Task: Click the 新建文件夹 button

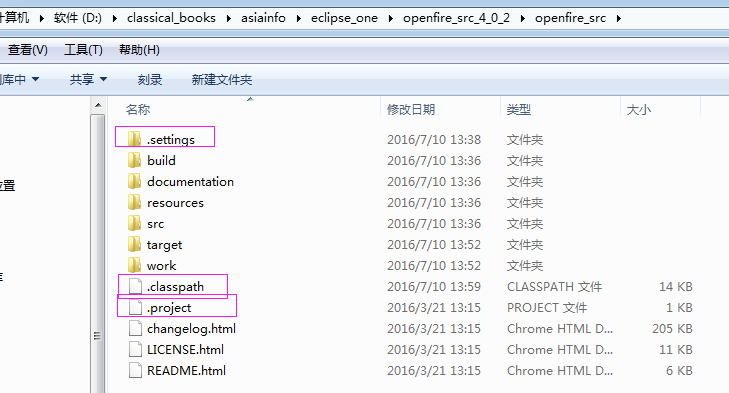Action: [222, 80]
